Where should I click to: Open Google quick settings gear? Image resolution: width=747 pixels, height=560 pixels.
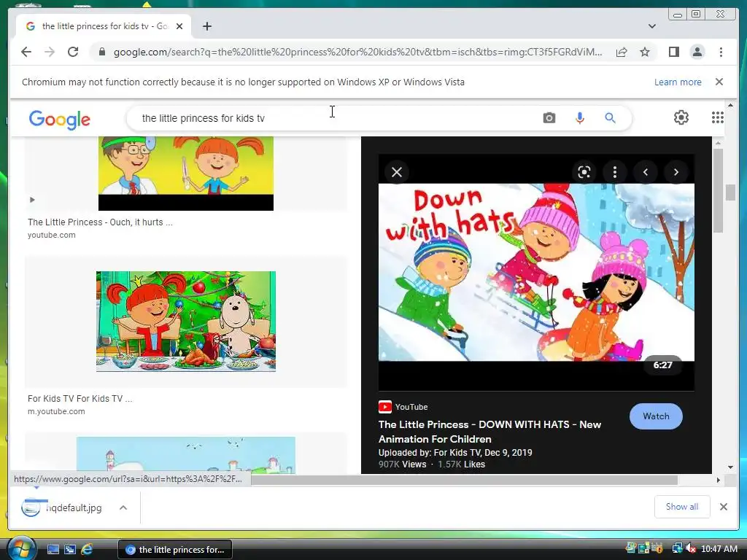pos(681,117)
